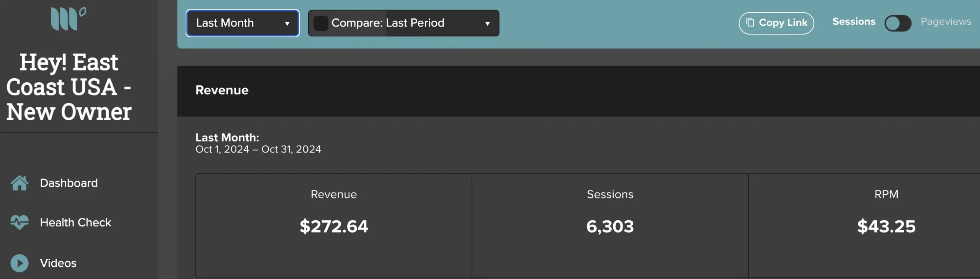Expand the Compare: Last Period dropdown
This screenshot has width=980, height=279.
(x=403, y=23)
